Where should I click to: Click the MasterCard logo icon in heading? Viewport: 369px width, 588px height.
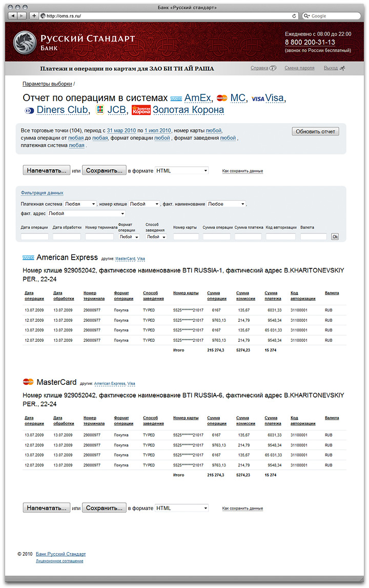click(221, 98)
